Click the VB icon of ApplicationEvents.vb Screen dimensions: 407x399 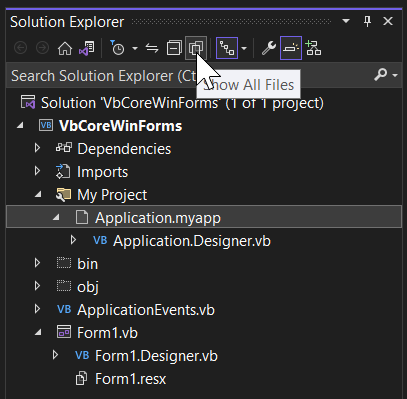64,309
